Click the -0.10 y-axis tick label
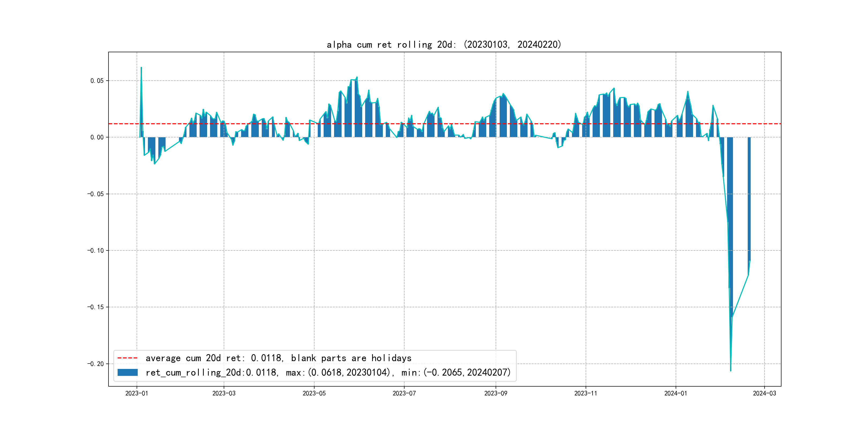868x434 pixels. pos(95,250)
